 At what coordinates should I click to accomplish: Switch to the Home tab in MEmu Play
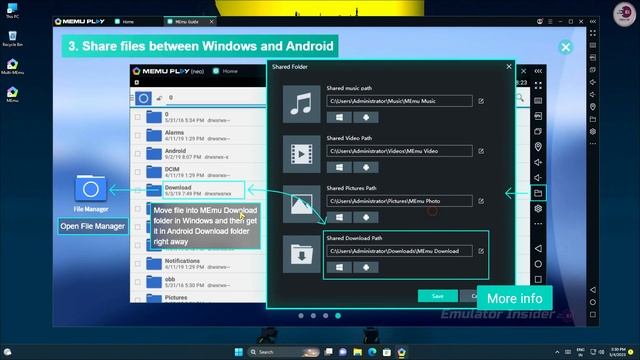[x=124, y=22]
